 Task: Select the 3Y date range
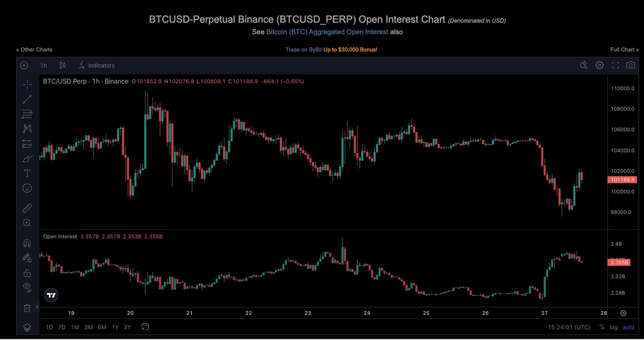pyautogui.click(x=127, y=327)
